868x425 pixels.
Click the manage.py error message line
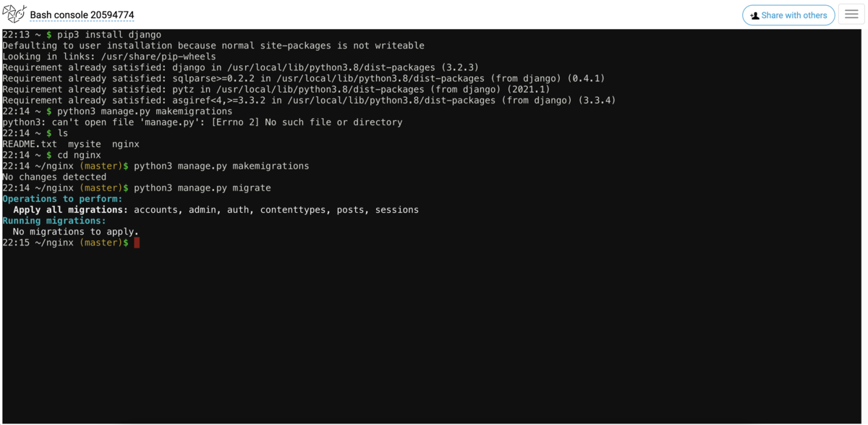(x=203, y=122)
